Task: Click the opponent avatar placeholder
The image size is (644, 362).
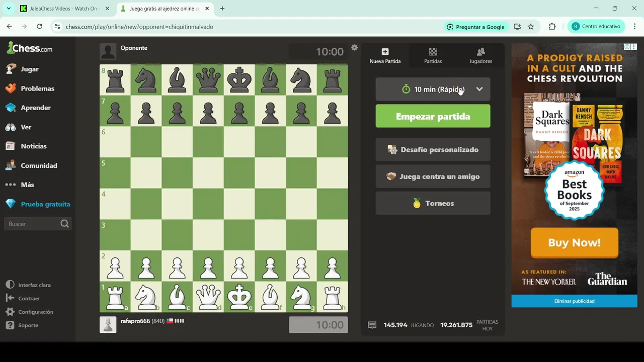Action: (x=108, y=51)
